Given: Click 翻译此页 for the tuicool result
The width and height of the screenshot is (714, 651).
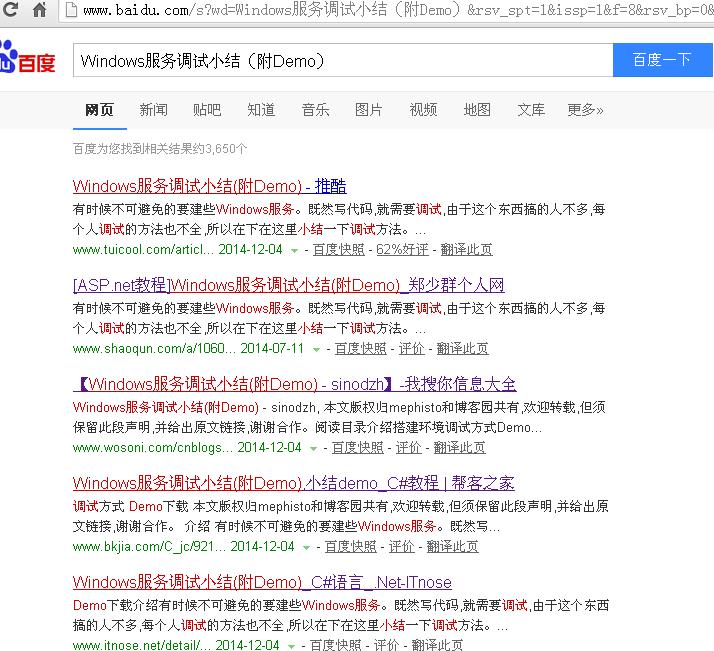Looking at the screenshot, I should (467, 249).
